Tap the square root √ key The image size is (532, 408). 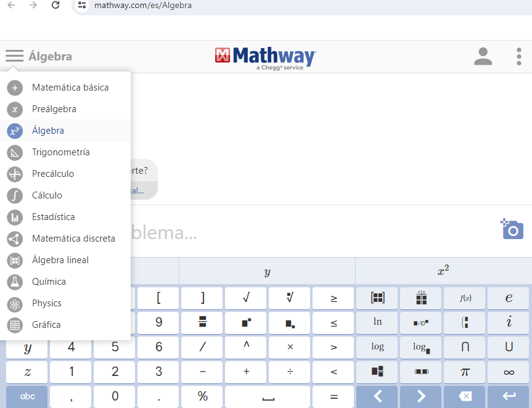(246, 298)
